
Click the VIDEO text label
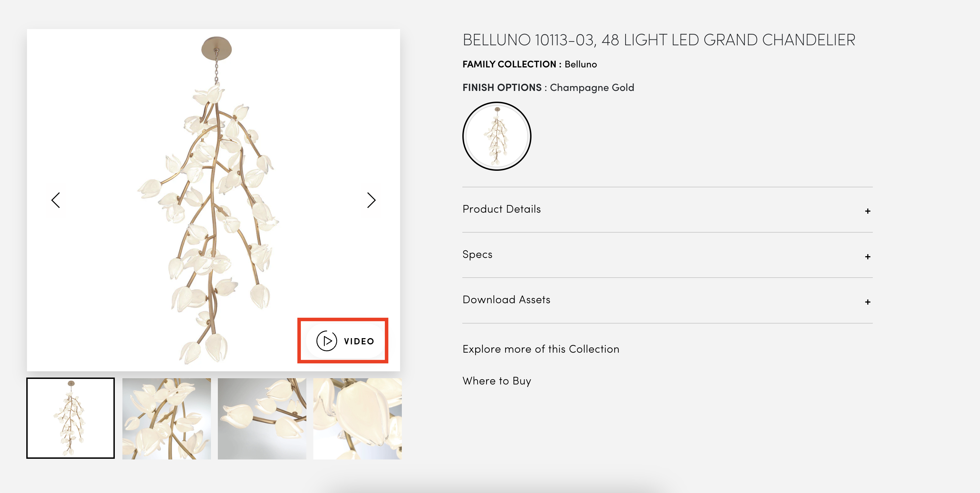click(359, 341)
